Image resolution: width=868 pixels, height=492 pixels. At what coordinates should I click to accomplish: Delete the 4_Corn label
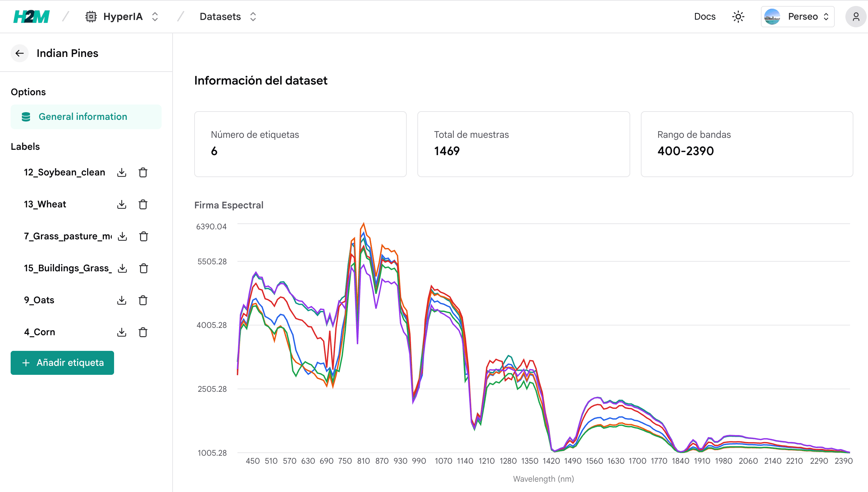pos(143,332)
